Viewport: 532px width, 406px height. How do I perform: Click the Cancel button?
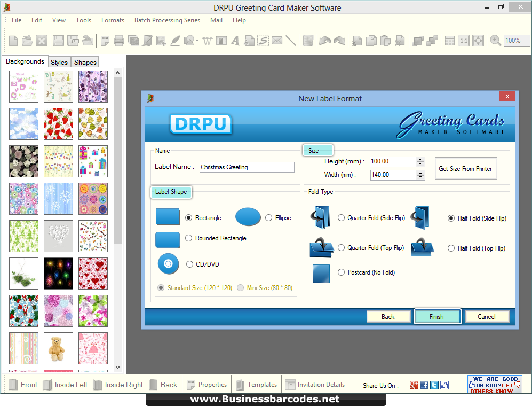point(487,317)
